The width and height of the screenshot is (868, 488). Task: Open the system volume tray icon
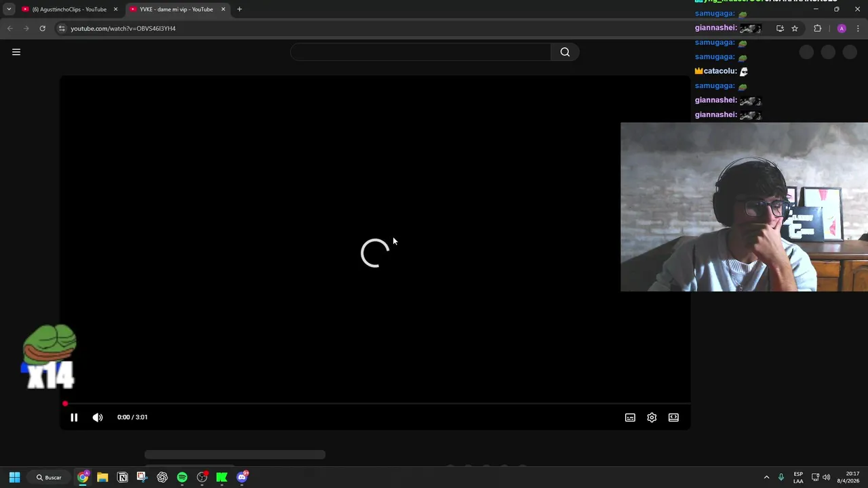[x=826, y=477]
